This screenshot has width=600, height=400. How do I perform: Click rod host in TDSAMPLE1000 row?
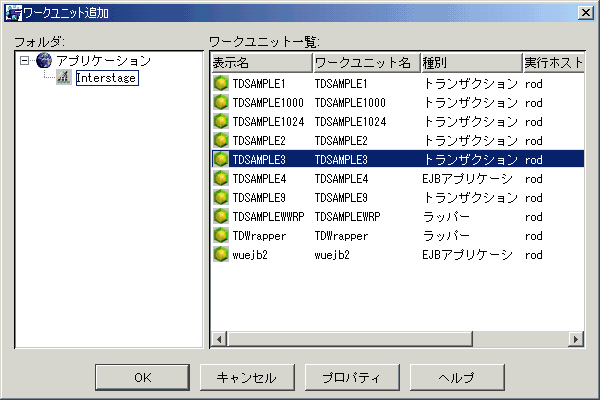point(534,103)
